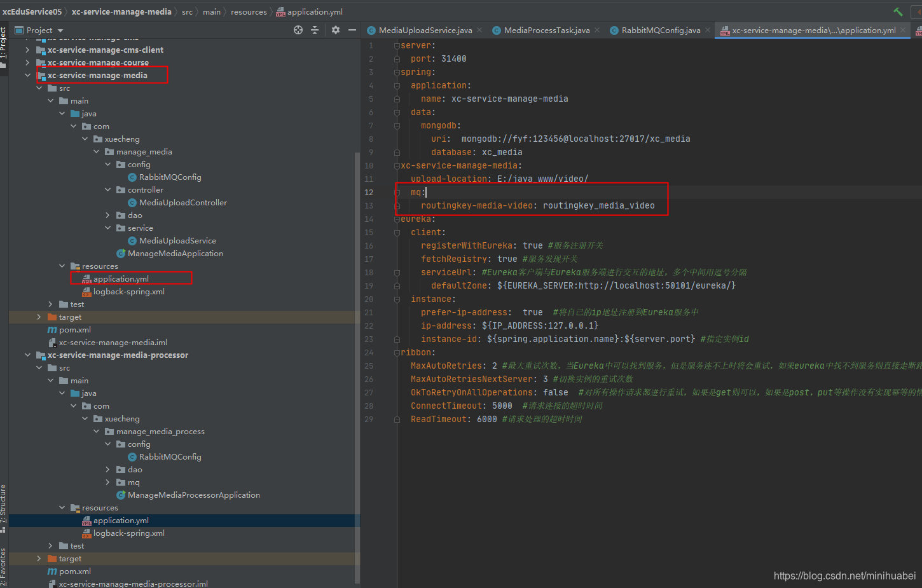This screenshot has height=588, width=922.
Task: Close the application.yml editor tab
Action: (903, 30)
